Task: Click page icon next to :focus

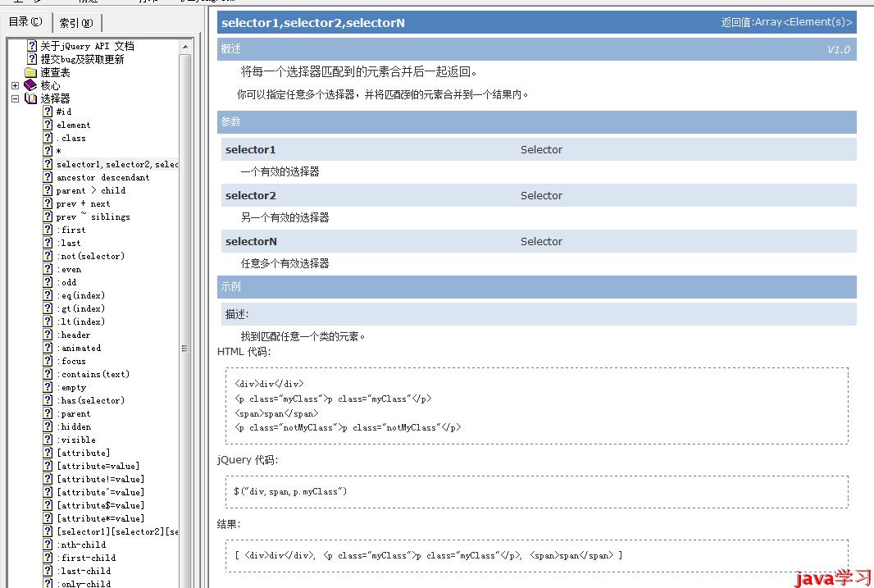Action: [48, 361]
